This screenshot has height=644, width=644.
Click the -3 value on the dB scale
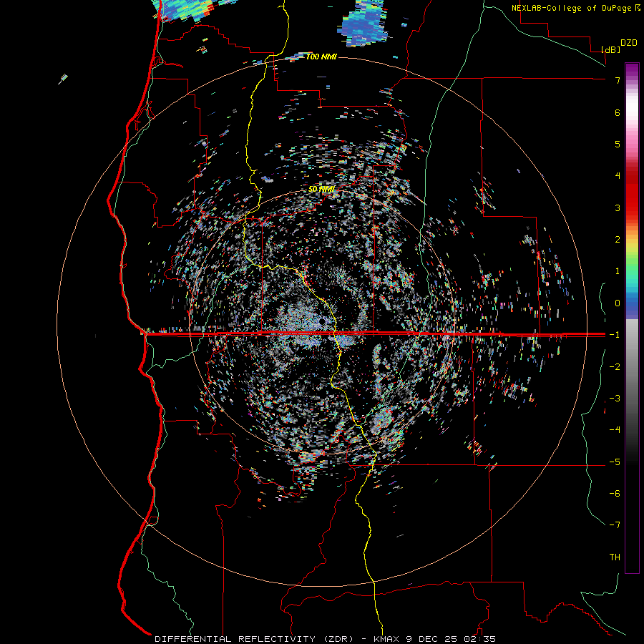(615, 399)
